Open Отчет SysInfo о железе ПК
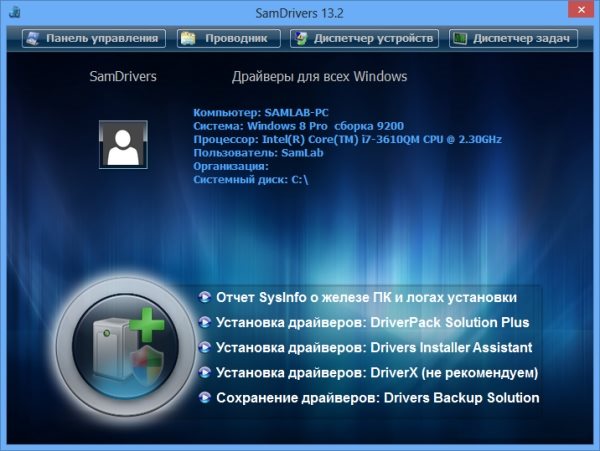 pos(366,297)
